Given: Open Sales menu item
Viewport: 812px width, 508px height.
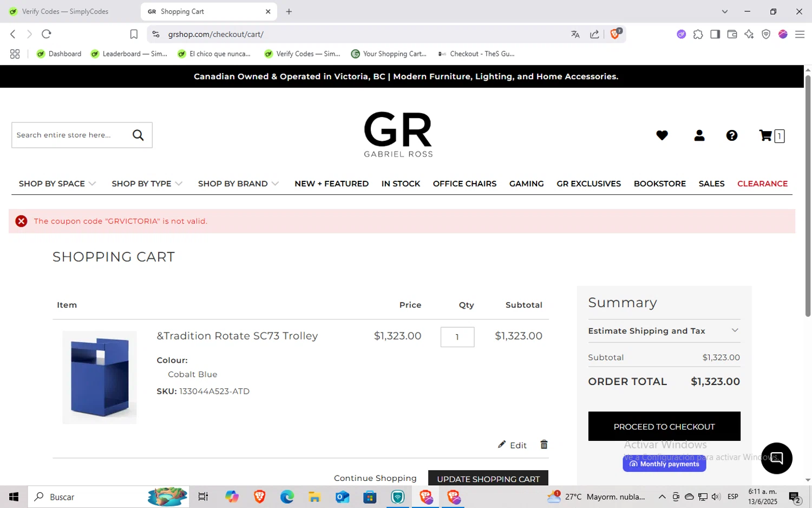Looking at the screenshot, I should pos(711,184).
